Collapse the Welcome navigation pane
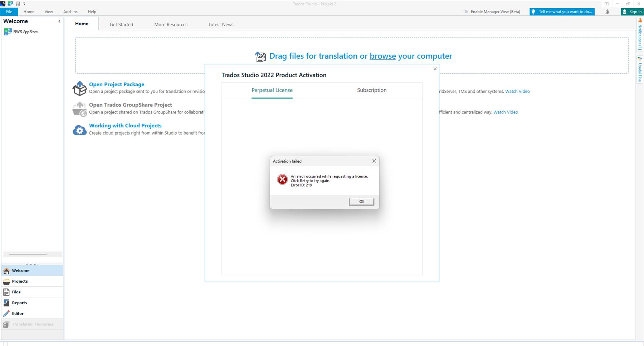 pos(59,21)
